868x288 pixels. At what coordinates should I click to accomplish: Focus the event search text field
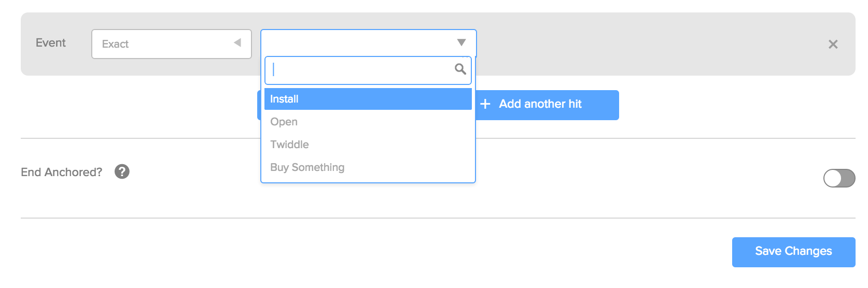pyautogui.click(x=368, y=70)
